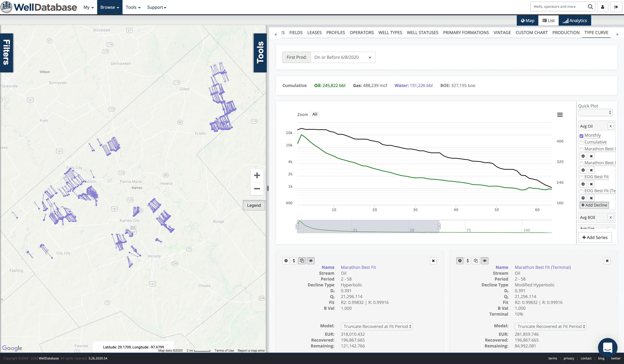Toggle eye visibility on Marathon Best Fit (Terminal)
Viewport: 624px width, 364px height.
(485, 261)
